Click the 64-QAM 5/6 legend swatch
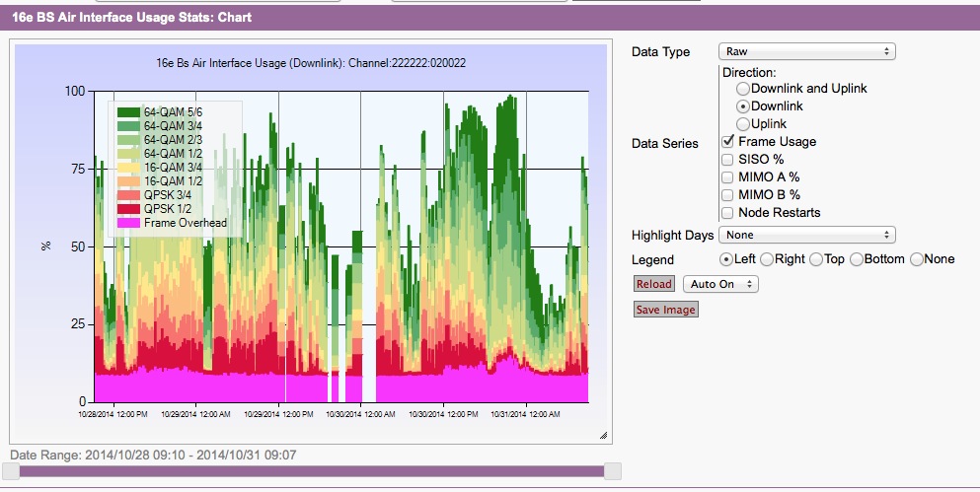The width and height of the screenshot is (980, 492). point(128,112)
